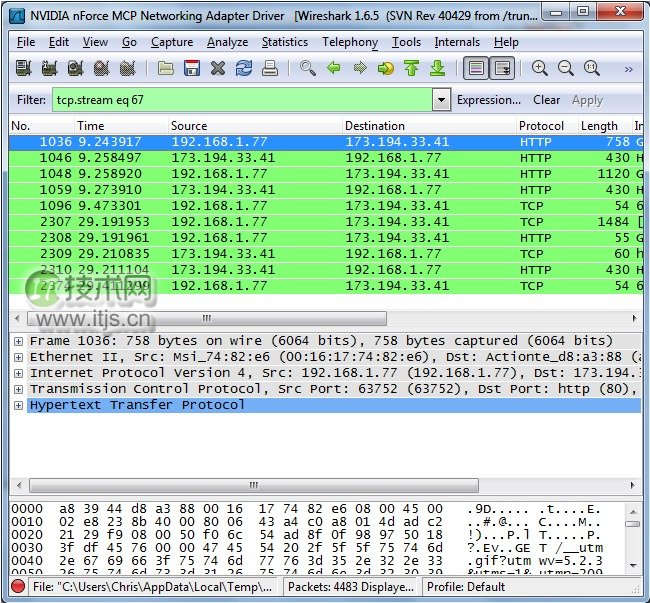This screenshot has width=650, height=603.
Task: Stop the running capture icon
Action: [x=102, y=68]
